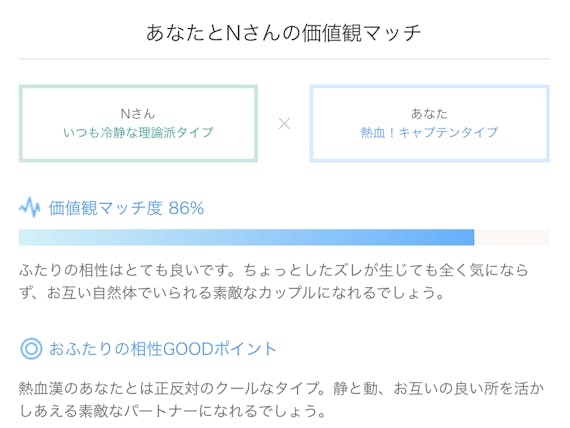Open the Nさん personality type card
The image size is (570, 428).
(139, 123)
